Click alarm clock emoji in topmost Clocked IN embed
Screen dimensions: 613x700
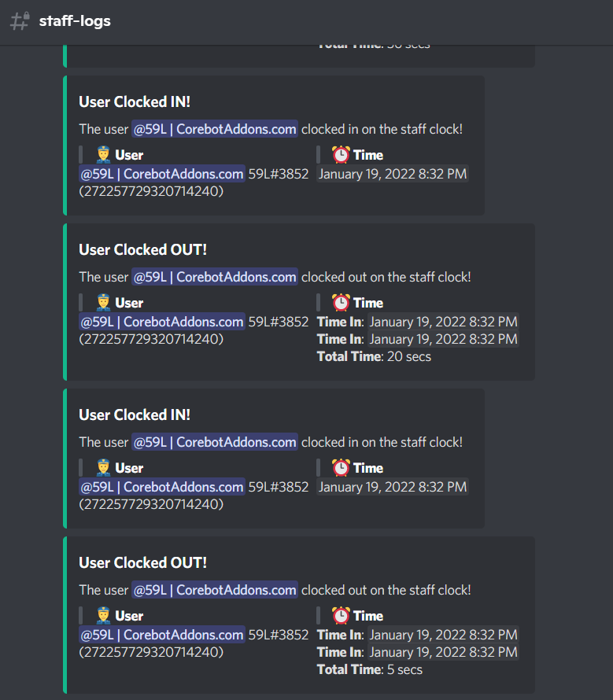pyautogui.click(x=341, y=155)
